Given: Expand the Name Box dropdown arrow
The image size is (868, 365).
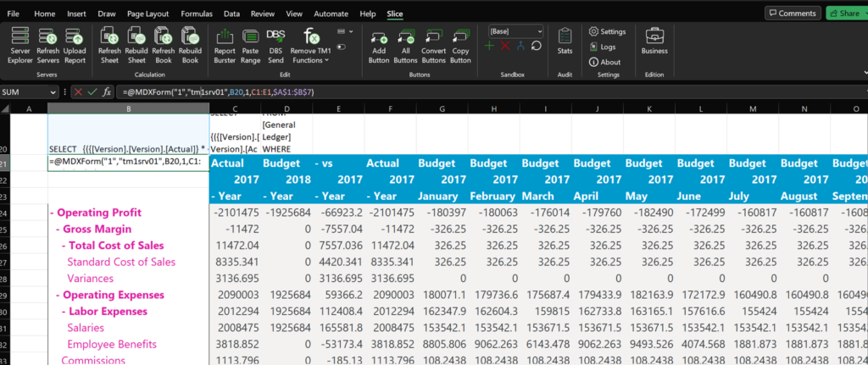Looking at the screenshot, I should coord(53,91).
